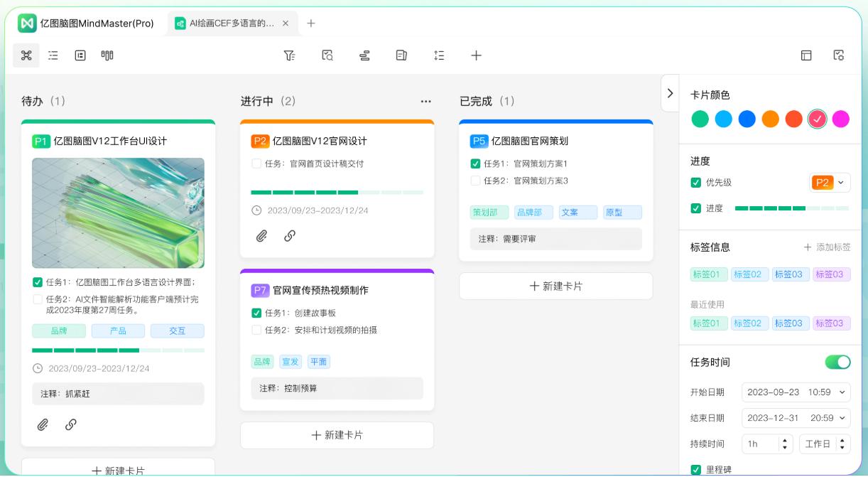Click attachment paperclip on P2 card
868x477 pixels.
click(261, 236)
